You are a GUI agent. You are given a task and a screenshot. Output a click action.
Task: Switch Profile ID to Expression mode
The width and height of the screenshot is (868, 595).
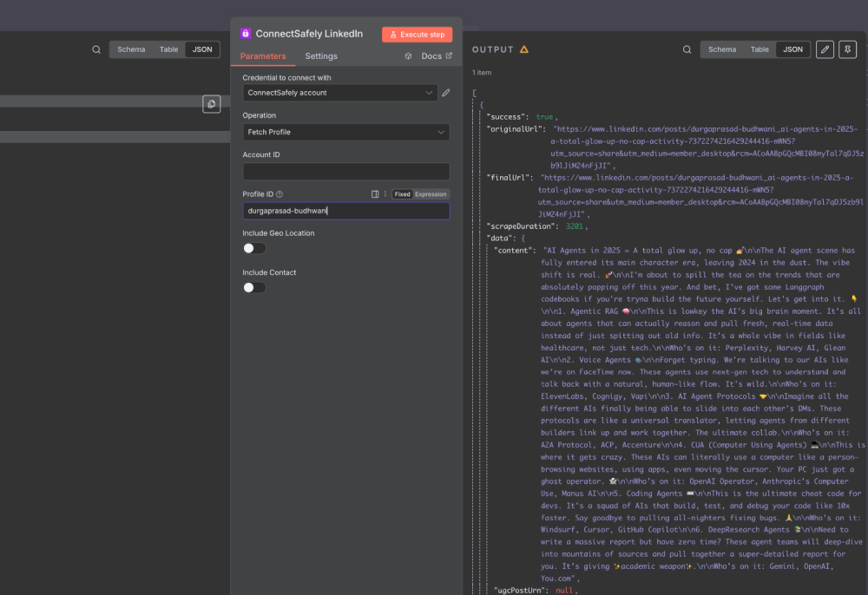tap(431, 194)
